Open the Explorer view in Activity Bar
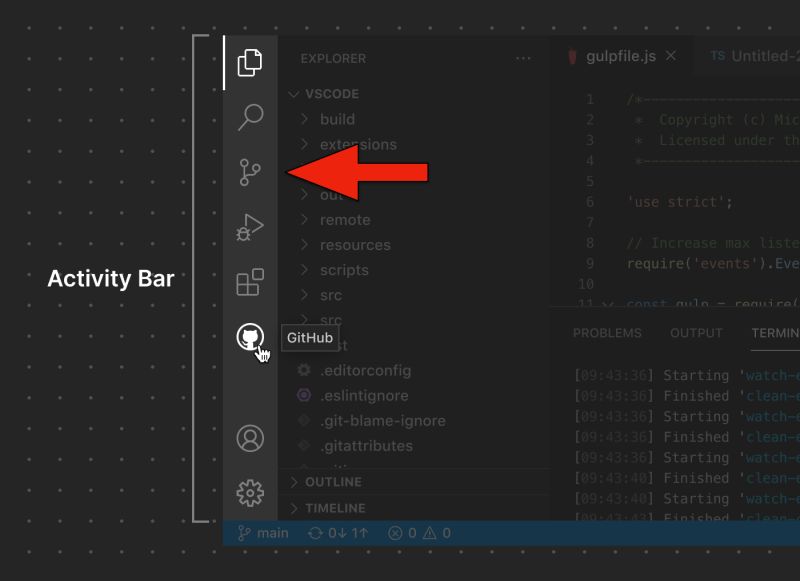The height and width of the screenshot is (581, 800). pyautogui.click(x=250, y=63)
